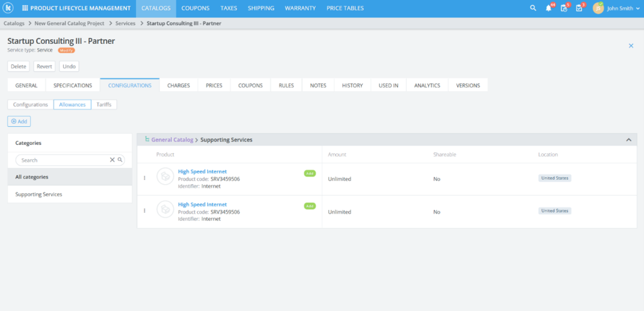Select Supporting Services in the category list
644x311 pixels.
70,194
